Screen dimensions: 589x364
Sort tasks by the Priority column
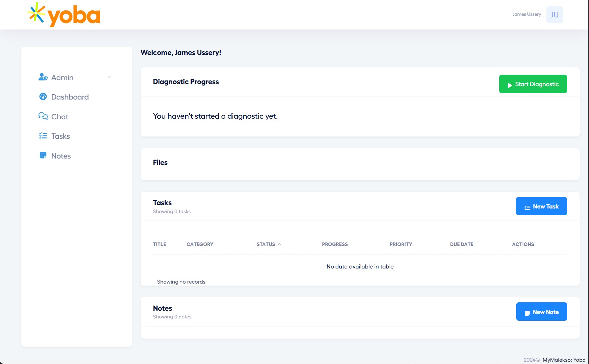[401, 244]
